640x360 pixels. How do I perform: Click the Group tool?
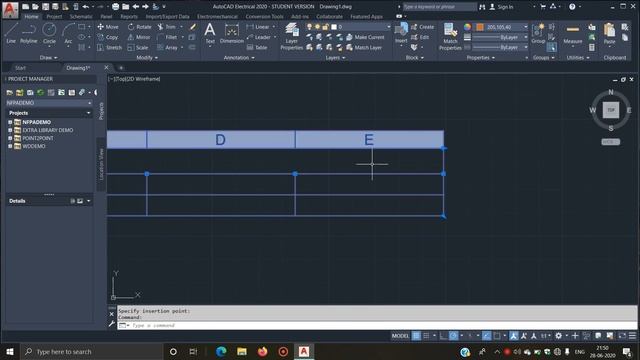[538, 33]
